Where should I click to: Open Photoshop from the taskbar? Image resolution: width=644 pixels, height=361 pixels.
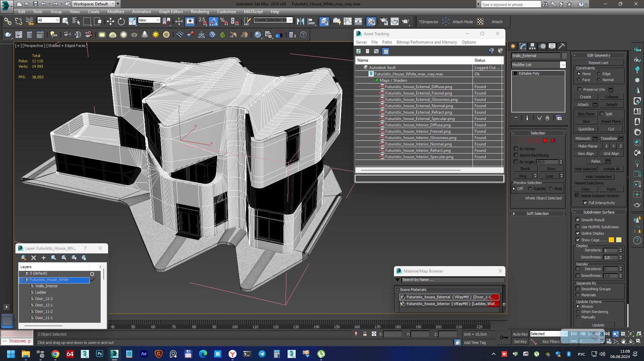coord(100,354)
